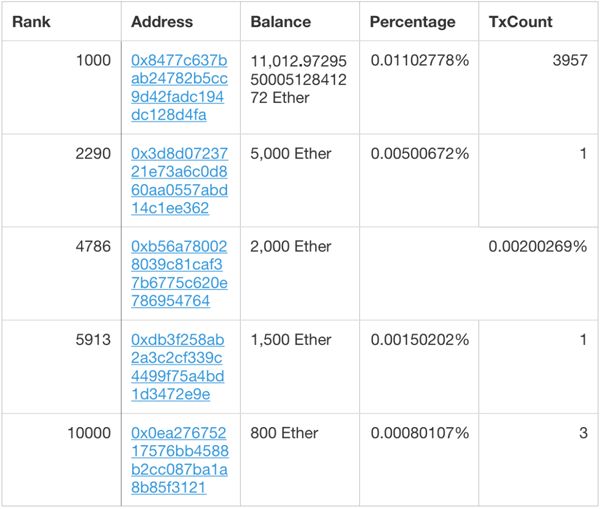The image size is (601, 509).
Task: Select the rank 5913 cell
Action: click(x=62, y=367)
